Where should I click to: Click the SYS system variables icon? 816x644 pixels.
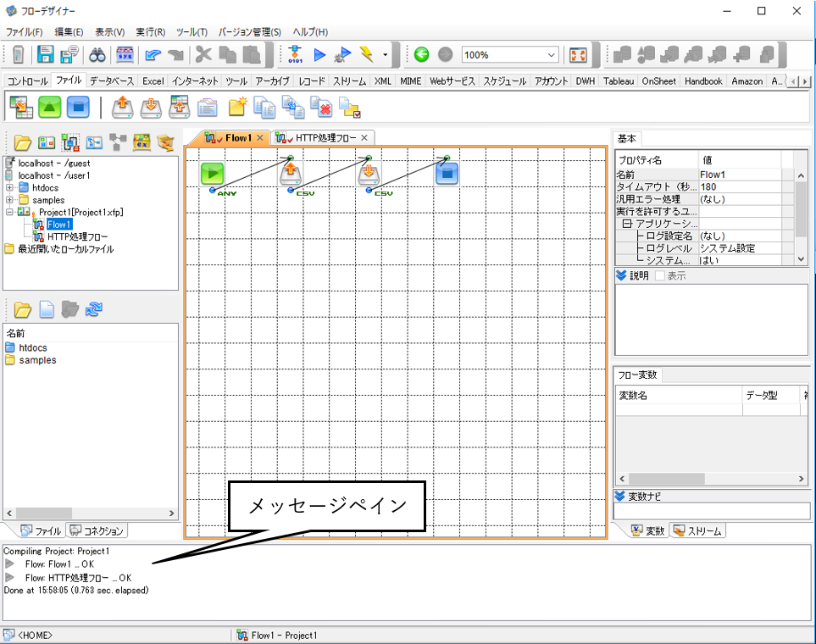pos(125,55)
